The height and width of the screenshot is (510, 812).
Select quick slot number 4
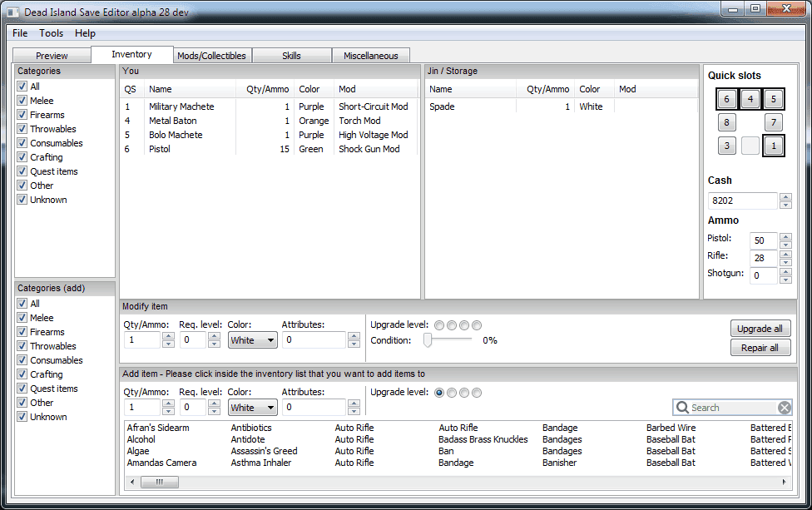(x=750, y=100)
